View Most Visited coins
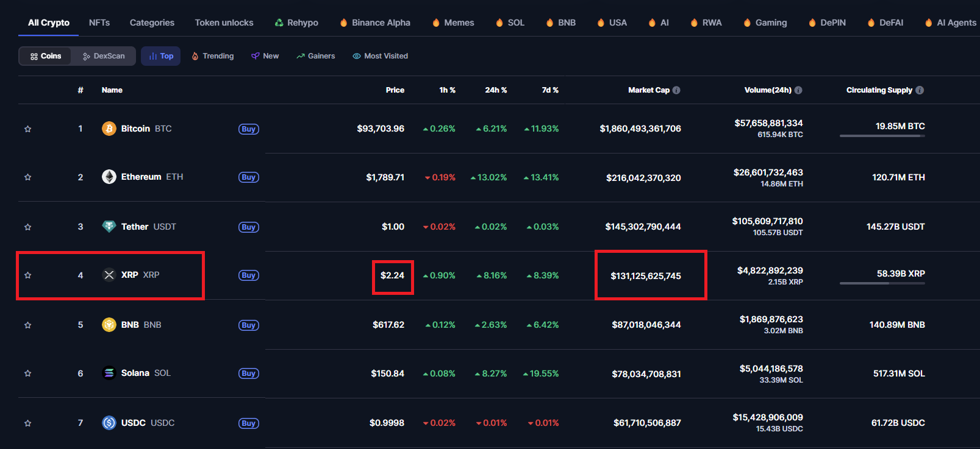The height and width of the screenshot is (449, 980). point(381,56)
